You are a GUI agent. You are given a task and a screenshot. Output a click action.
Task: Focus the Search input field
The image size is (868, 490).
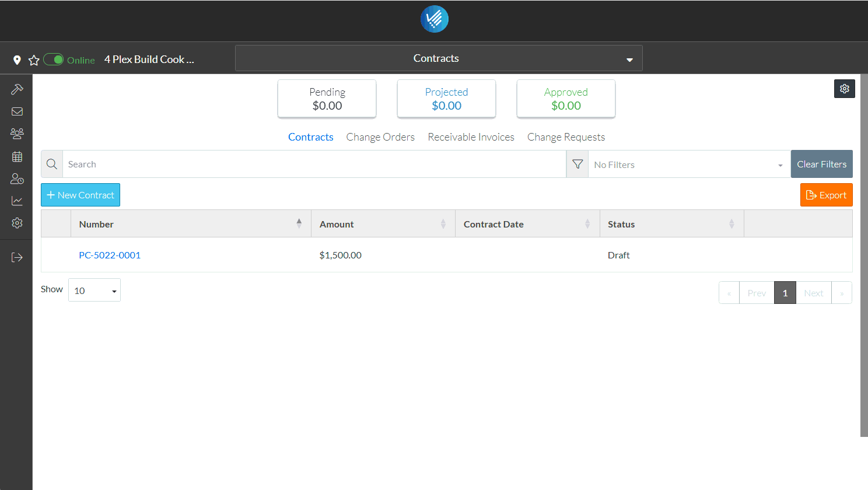[x=314, y=164]
